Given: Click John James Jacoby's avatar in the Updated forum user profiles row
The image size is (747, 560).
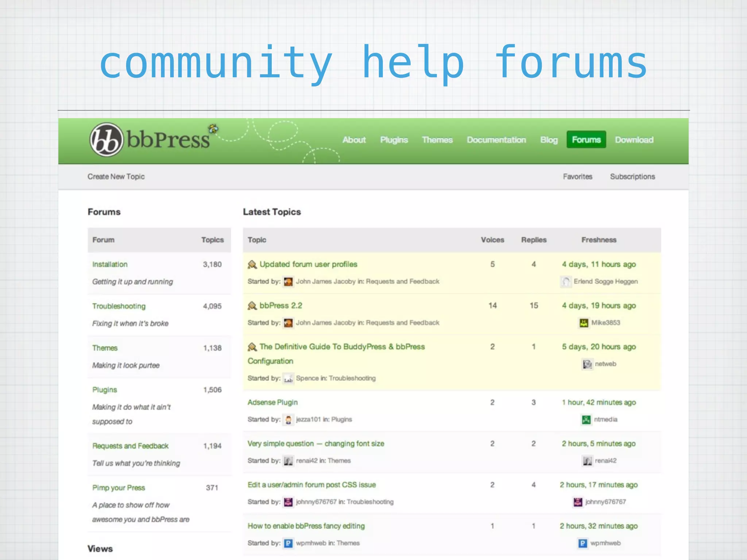Looking at the screenshot, I should (288, 282).
